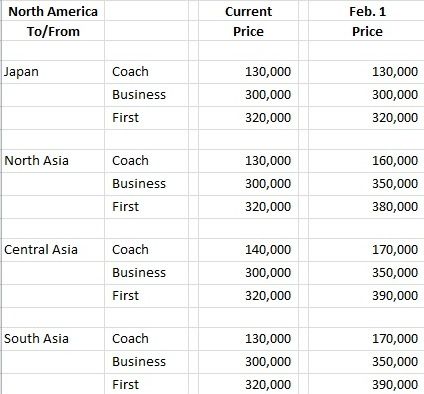This screenshot has height=394, width=424.
Task: Click the First class cell under North Asia
Action: point(146,207)
